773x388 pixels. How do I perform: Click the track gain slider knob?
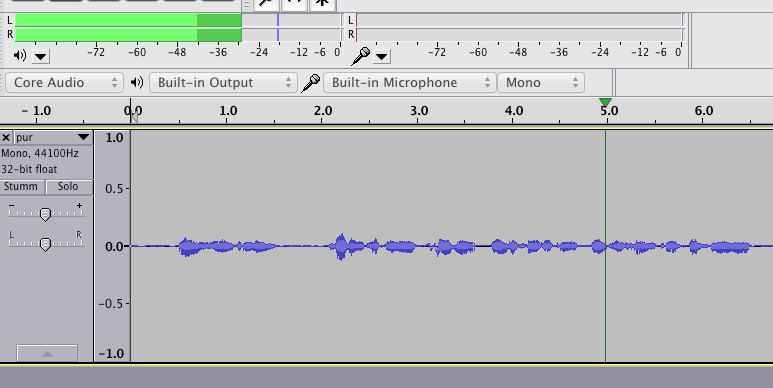45,214
